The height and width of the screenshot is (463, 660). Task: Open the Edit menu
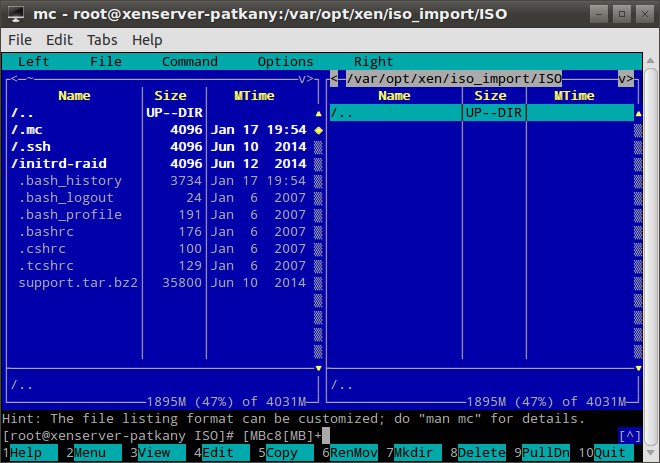point(59,40)
